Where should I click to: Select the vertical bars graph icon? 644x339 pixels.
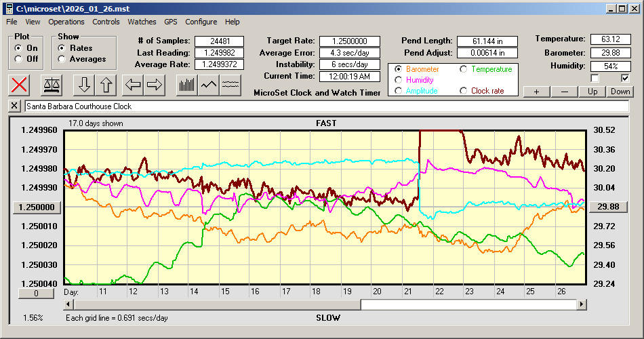click(187, 85)
